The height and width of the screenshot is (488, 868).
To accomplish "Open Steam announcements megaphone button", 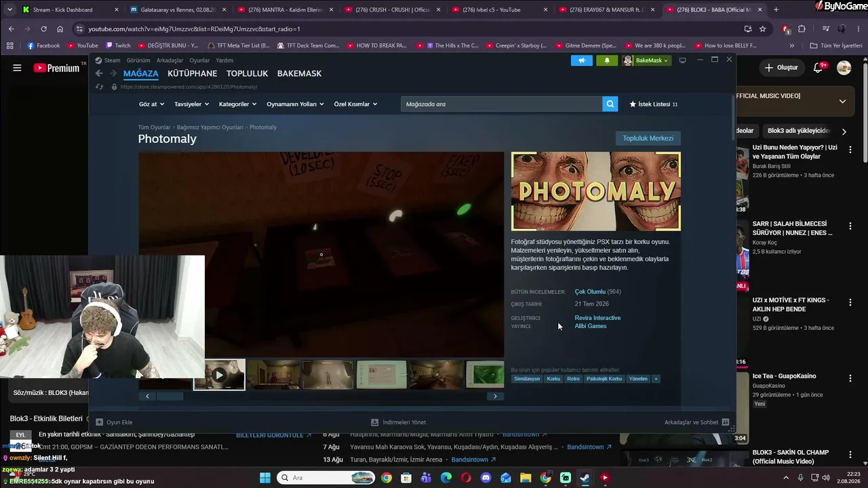I will (x=581, y=60).
